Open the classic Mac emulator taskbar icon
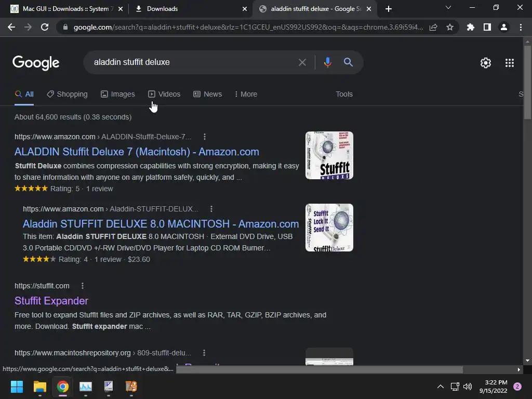 (109, 387)
